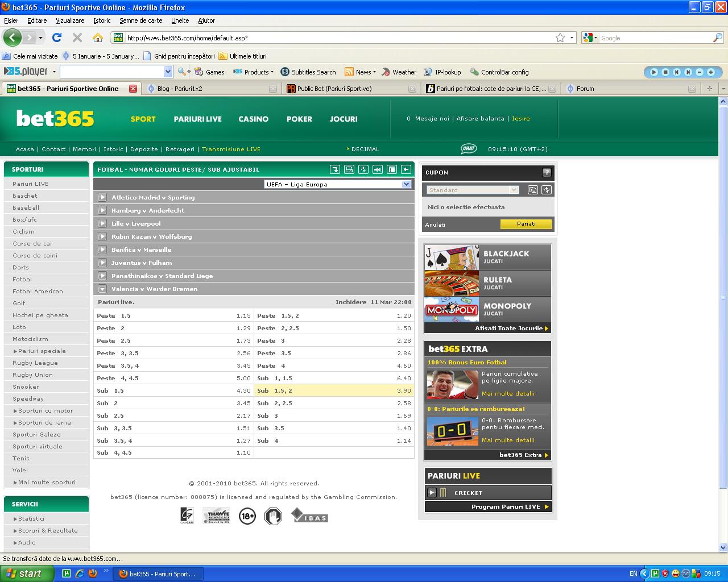Expand the Benfica v Marseille match
The width and height of the screenshot is (728, 582).
(x=102, y=250)
